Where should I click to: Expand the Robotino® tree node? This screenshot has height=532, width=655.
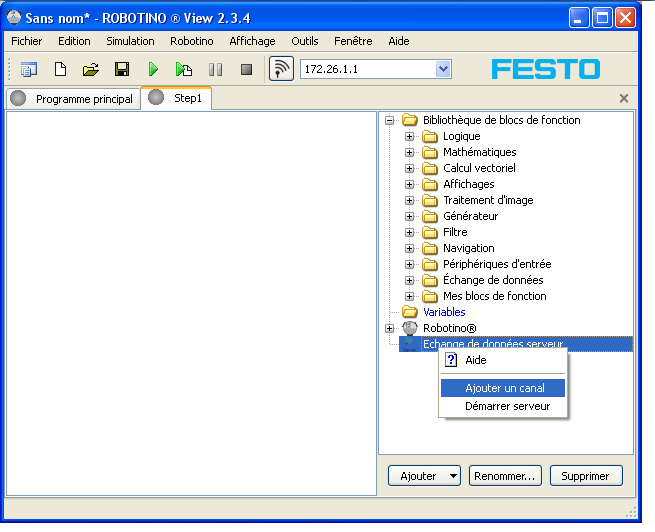point(389,328)
